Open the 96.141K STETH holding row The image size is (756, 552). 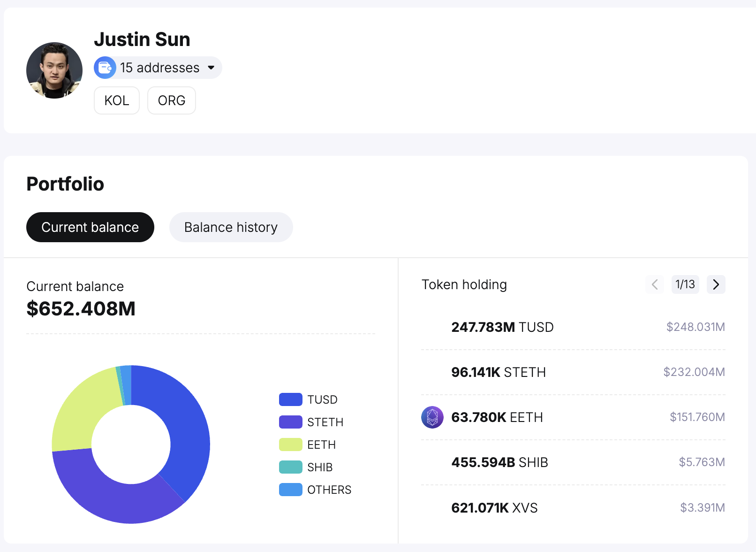(573, 372)
